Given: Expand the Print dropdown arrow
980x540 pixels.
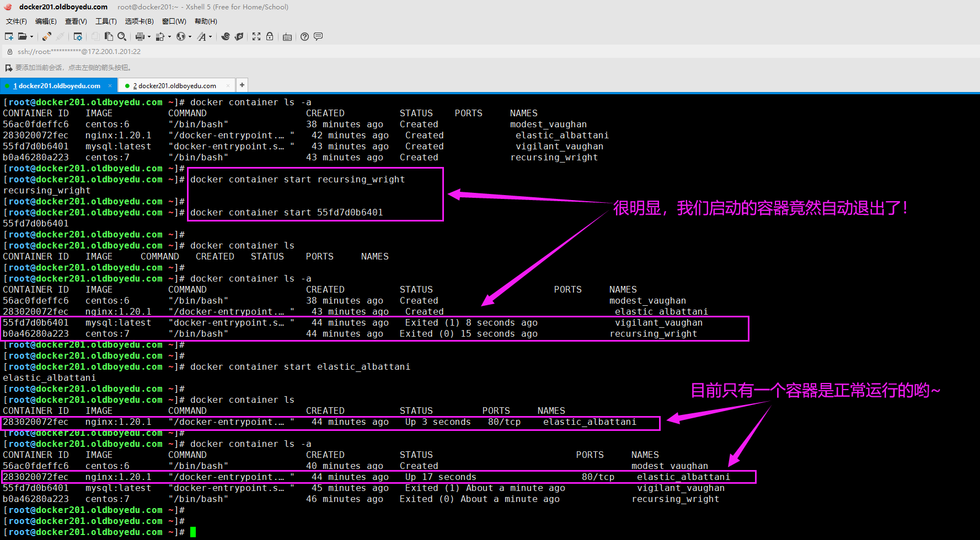Looking at the screenshot, I should click(x=149, y=37).
